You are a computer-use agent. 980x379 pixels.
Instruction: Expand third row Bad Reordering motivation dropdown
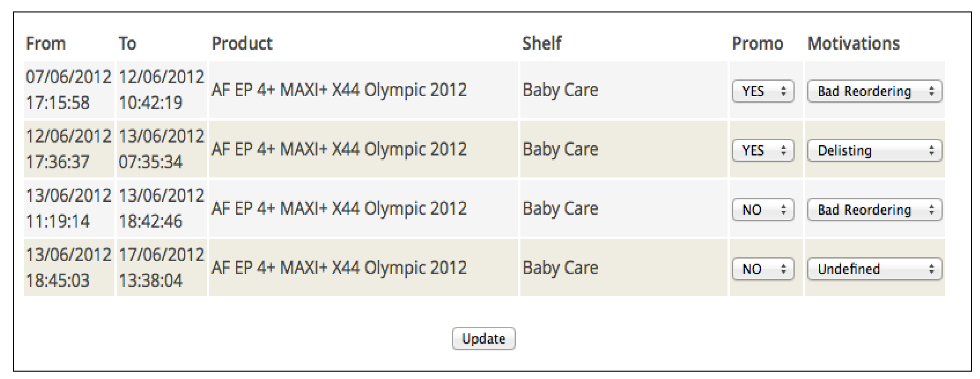point(874,210)
